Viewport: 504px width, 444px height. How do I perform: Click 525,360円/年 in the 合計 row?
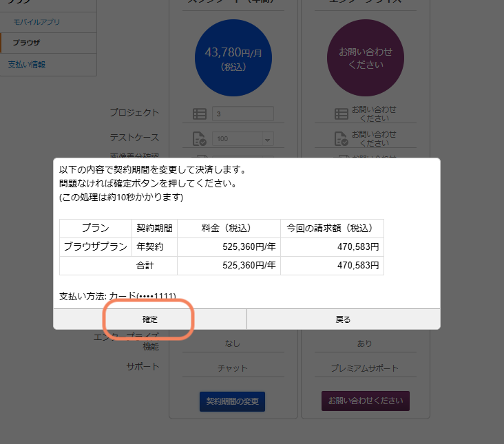[229, 266]
